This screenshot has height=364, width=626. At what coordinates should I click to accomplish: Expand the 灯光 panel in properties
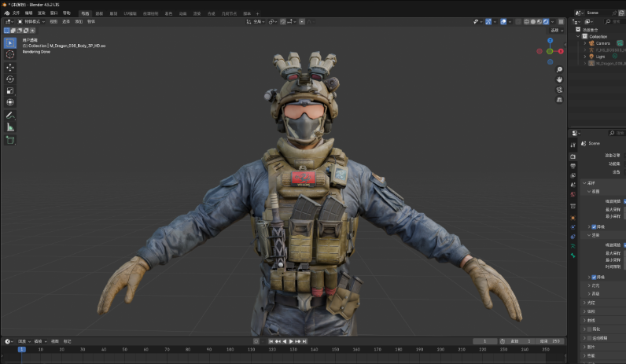click(595, 285)
